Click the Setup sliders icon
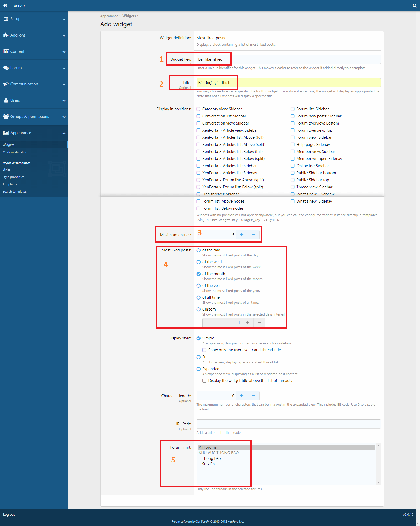 pos(6,19)
